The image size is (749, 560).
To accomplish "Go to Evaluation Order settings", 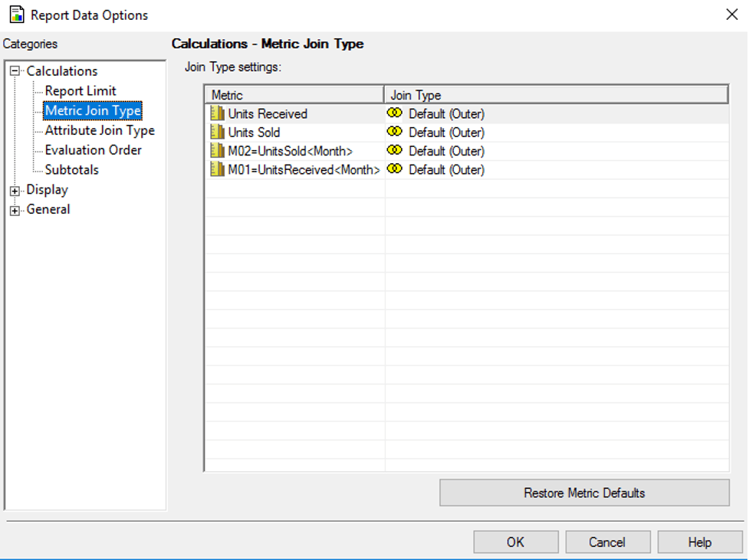I will (93, 150).
